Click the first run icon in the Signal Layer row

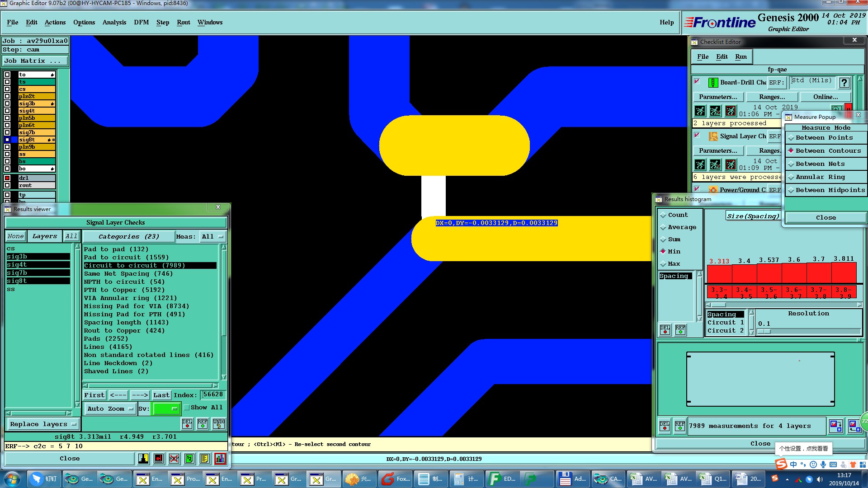point(700,164)
